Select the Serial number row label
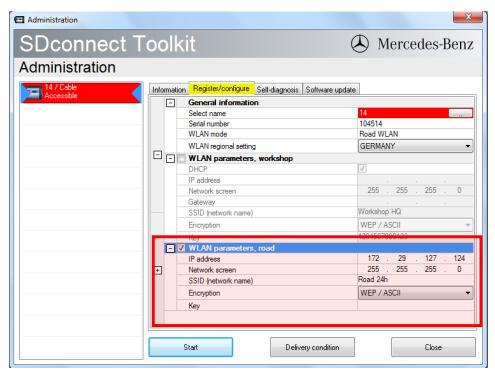 (209, 124)
